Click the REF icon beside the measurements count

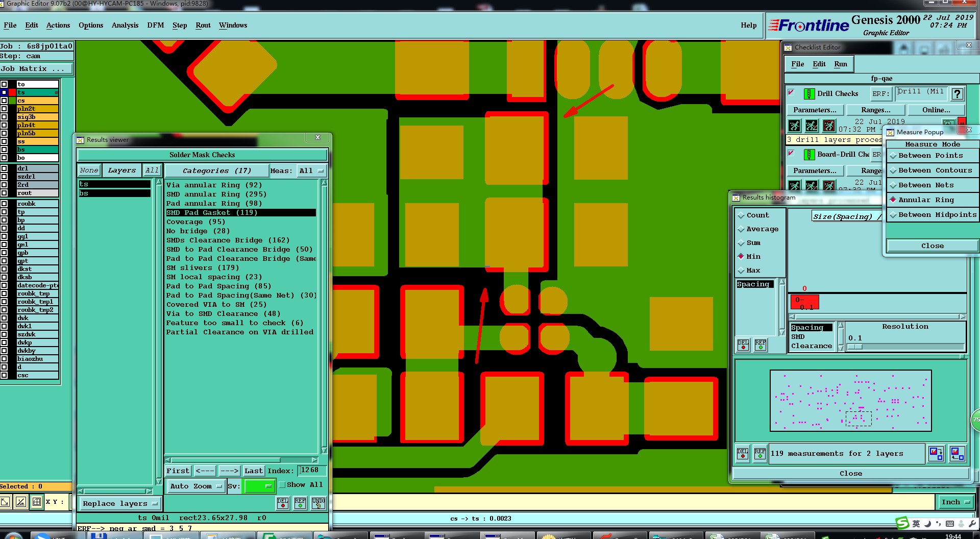point(760,453)
